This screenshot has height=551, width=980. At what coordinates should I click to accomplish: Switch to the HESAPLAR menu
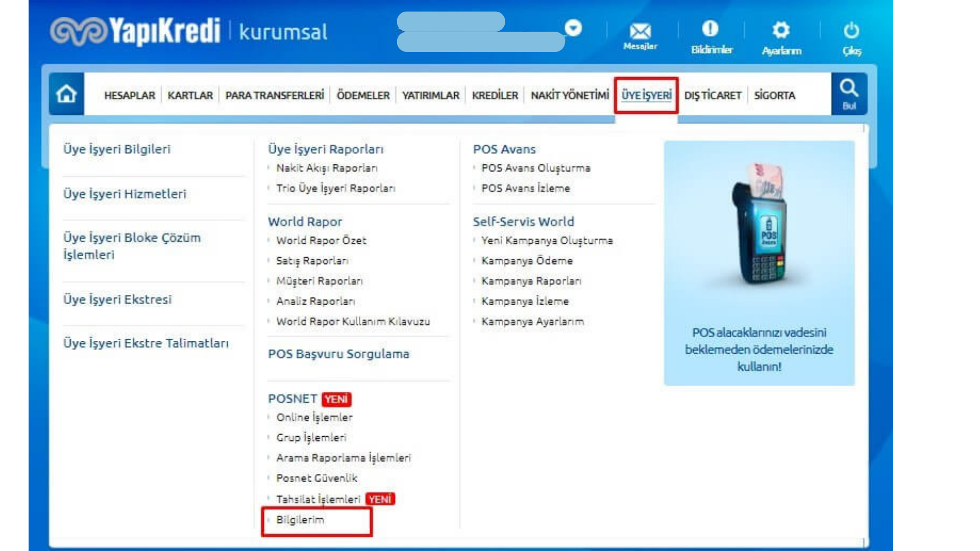130,95
